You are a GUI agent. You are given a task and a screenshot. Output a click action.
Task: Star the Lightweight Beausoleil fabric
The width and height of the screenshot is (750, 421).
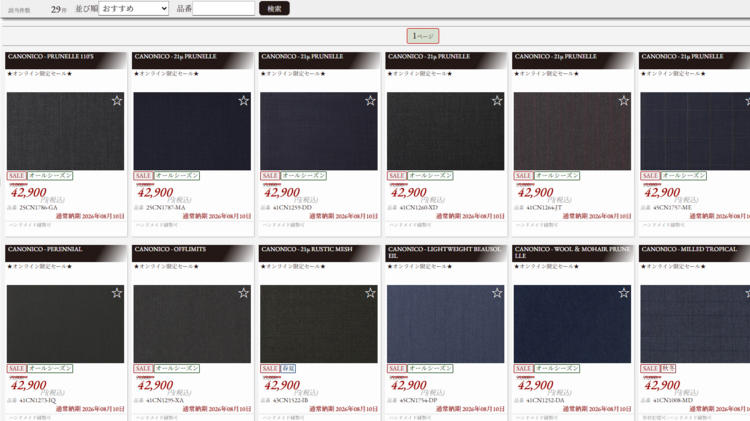point(497,293)
